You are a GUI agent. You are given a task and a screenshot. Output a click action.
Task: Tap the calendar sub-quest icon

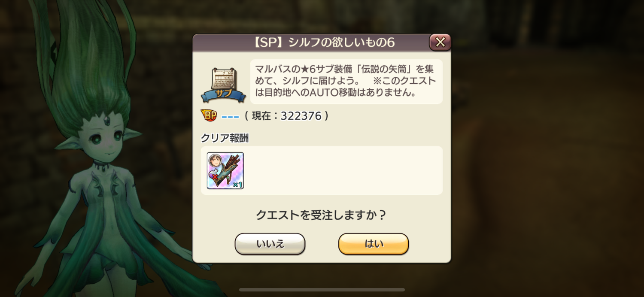pos(224,79)
